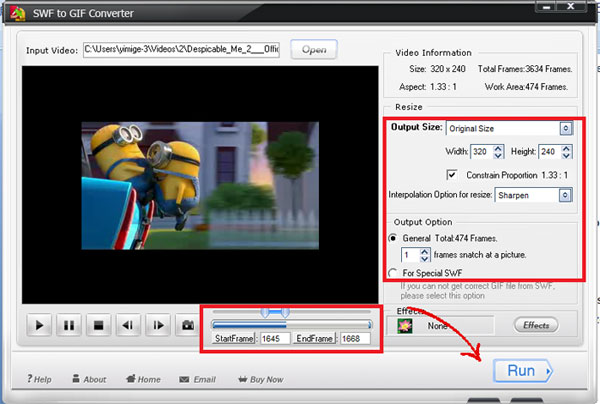The image size is (600, 404).
Task: Minimize the converter window
Action: pyautogui.click(x=548, y=7)
